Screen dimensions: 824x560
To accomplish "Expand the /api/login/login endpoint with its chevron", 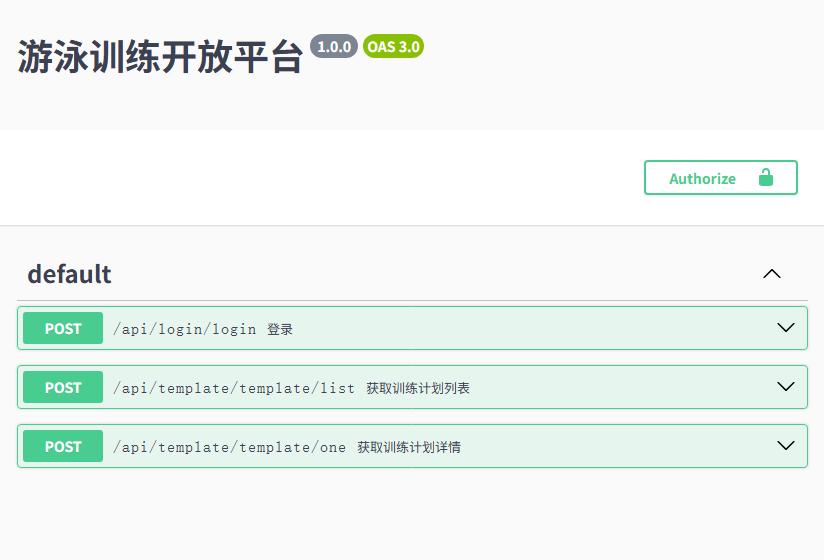I will coord(785,328).
